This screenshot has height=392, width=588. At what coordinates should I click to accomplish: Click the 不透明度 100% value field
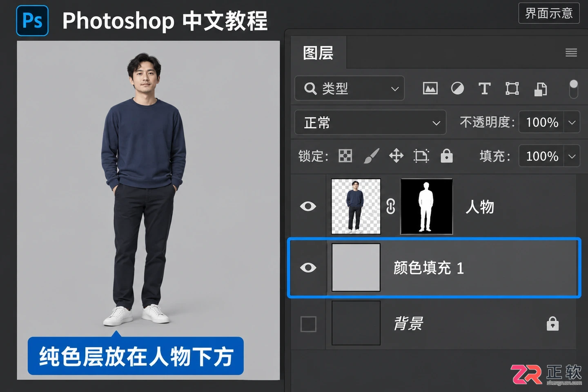[541, 122]
